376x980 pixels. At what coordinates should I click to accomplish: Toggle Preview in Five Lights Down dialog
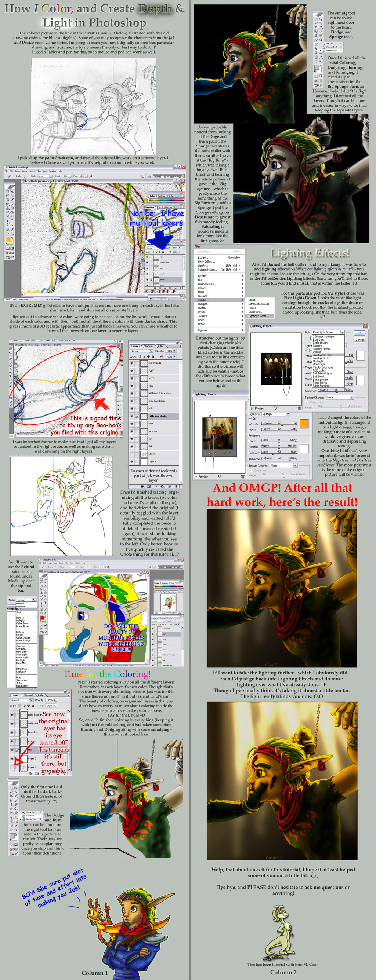point(253,408)
